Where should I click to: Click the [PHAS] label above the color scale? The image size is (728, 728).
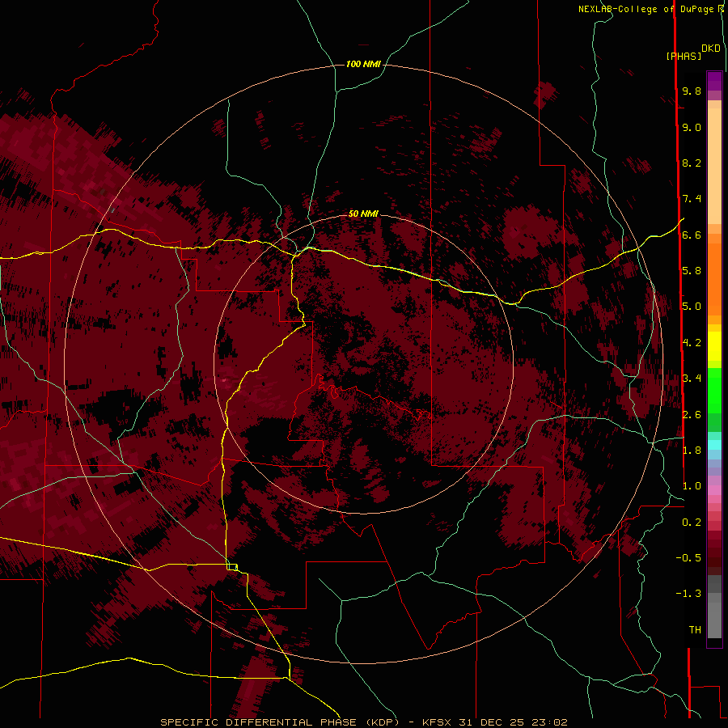684,56
